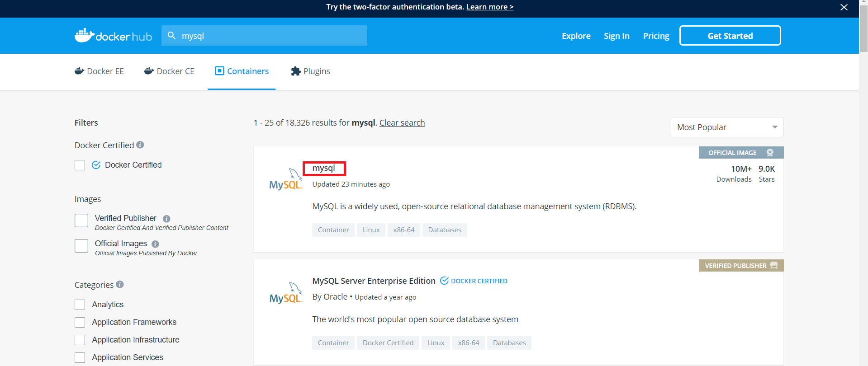Click the search box containing mysql
The width and height of the screenshot is (868, 366).
[x=264, y=35]
